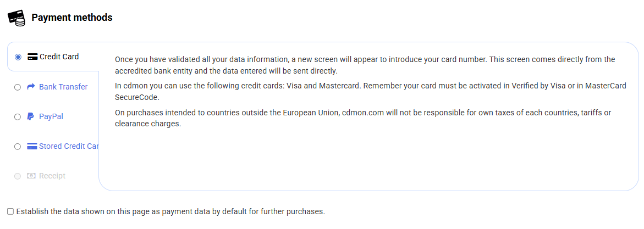Image resolution: width=644 pixels, height=229 pixels.
Task: Choose the Bank Transfer radio button
Action: 18,87
